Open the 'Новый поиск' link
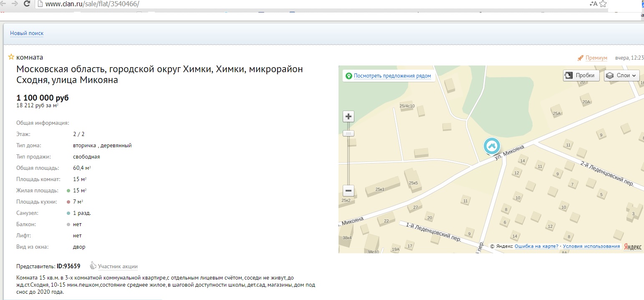This screenshot has height=300, width=644. click(x=27, y=33)
